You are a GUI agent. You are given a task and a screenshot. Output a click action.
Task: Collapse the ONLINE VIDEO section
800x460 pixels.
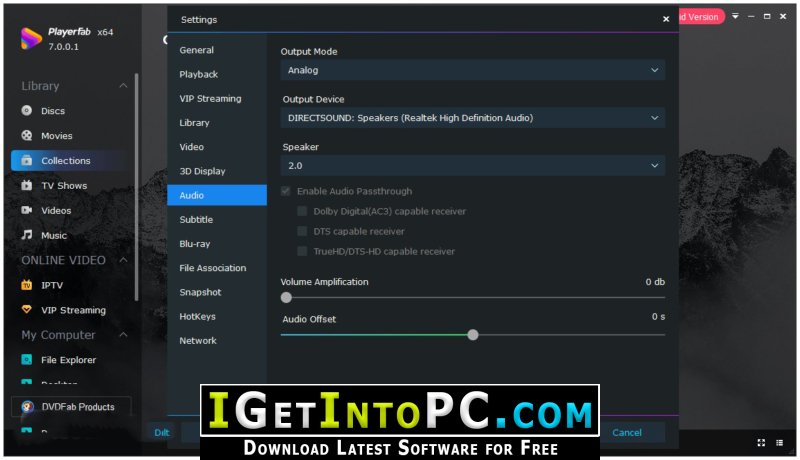pos(123,260)
